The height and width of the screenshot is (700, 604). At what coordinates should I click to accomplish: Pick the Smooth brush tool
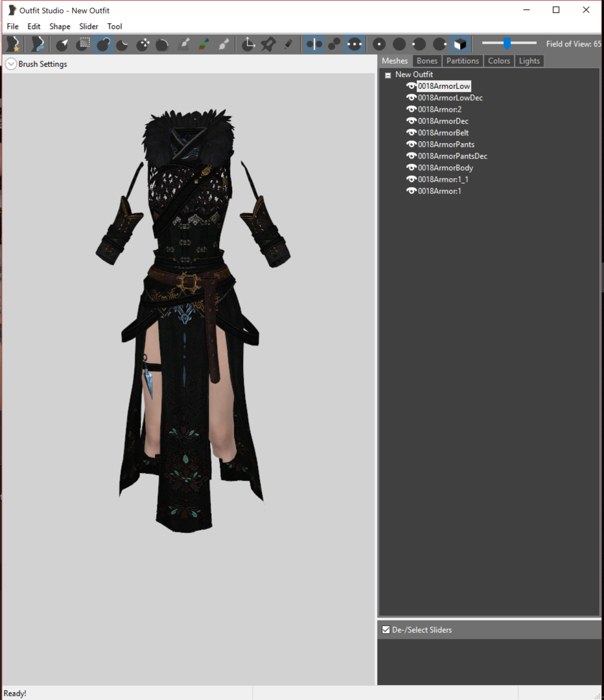coord(163,44)
